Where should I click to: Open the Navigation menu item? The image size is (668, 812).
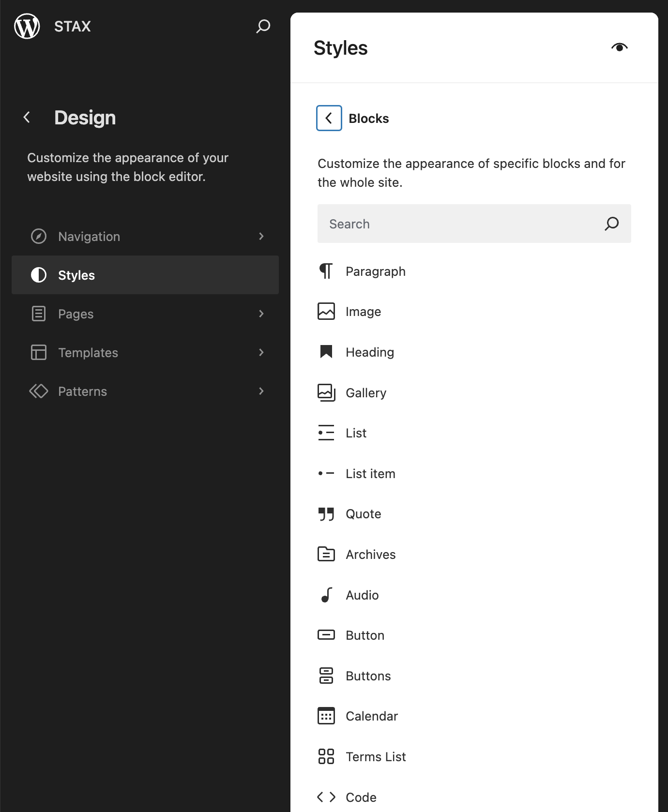(x=145, y=236)
